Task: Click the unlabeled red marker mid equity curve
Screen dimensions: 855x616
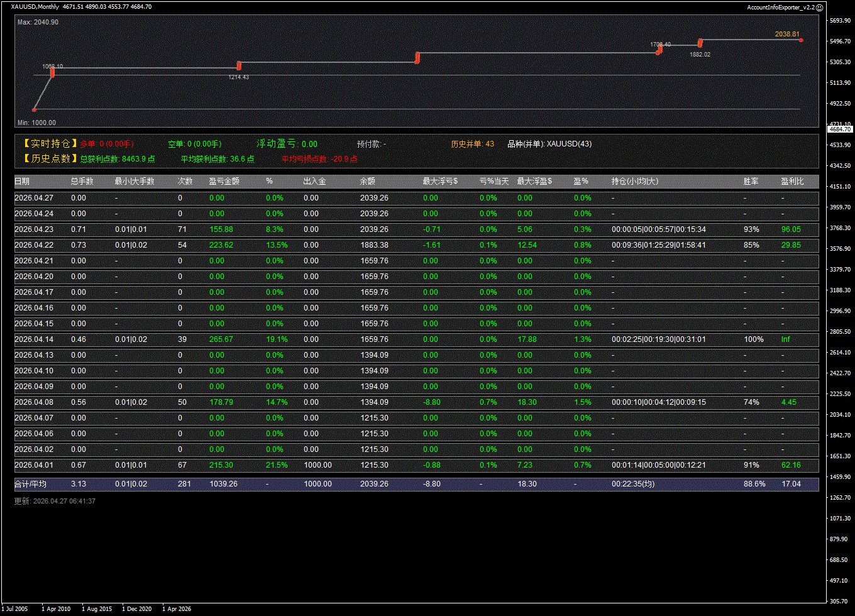Action: pyautogui.click(x=417, y=58)
